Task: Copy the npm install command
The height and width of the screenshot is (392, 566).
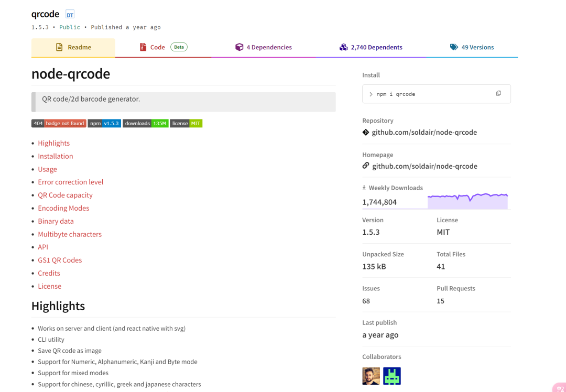Action: [498, 93]
